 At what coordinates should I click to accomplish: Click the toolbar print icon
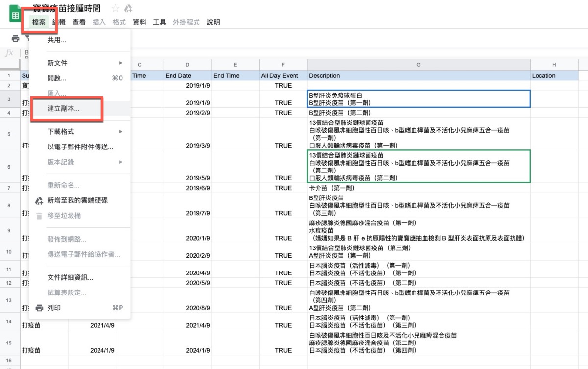(x=15, y=38)
